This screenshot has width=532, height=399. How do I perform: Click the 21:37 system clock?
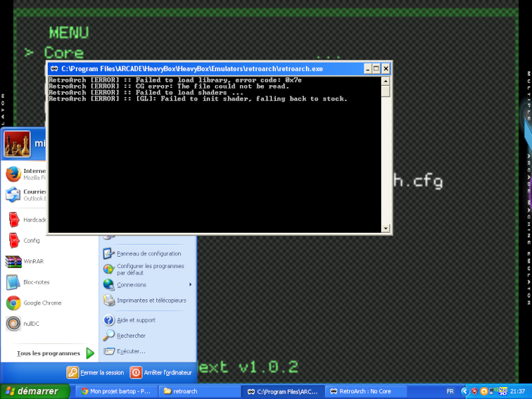[517, 392]
